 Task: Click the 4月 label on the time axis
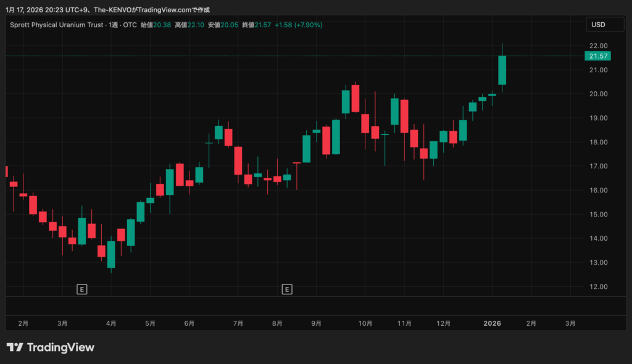tap(111, 323)
